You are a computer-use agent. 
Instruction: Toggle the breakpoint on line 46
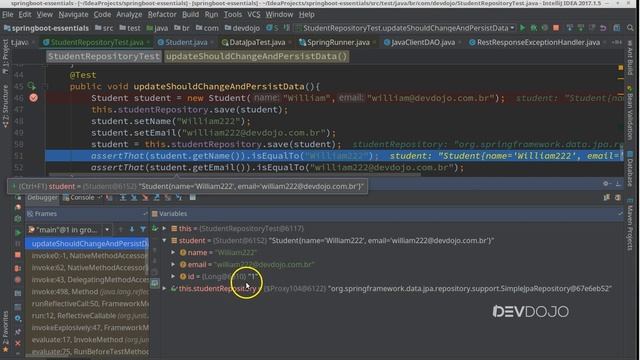point(33,98)
